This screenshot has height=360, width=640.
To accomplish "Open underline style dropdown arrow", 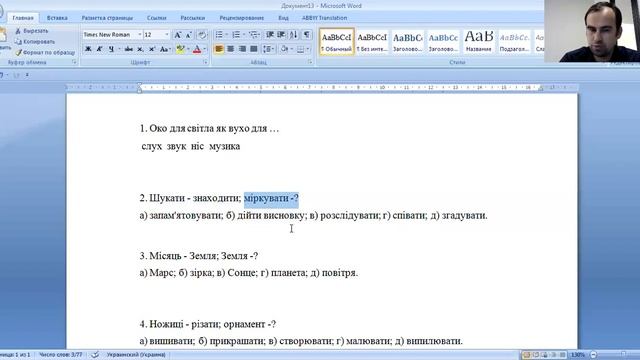I will [x=118, y=49].
